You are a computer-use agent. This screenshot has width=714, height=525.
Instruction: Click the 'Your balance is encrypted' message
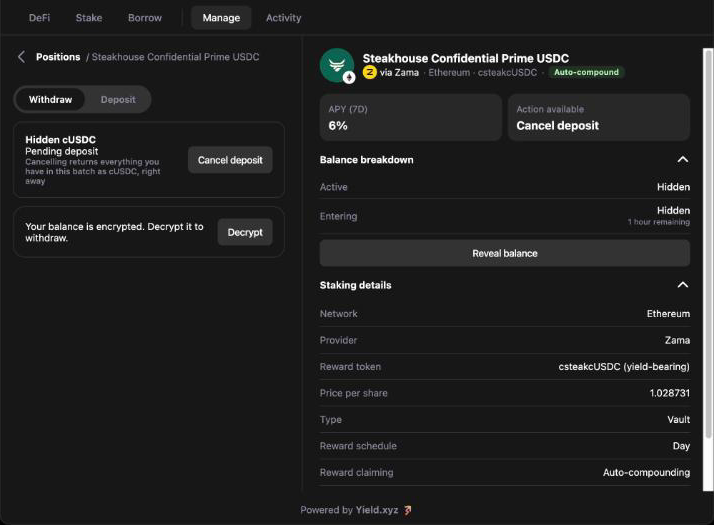coord(114,232)
